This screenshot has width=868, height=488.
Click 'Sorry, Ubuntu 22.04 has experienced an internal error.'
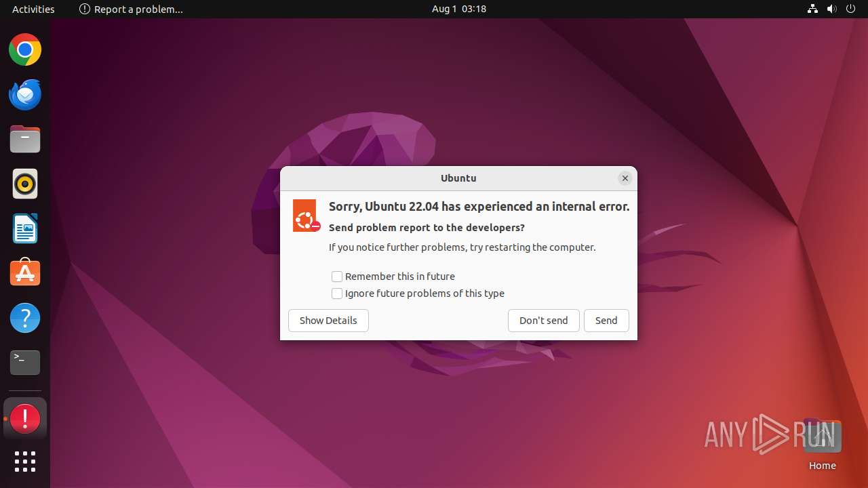479,207
